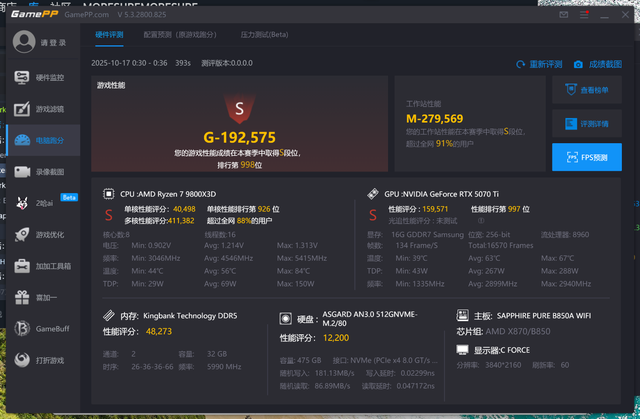Click the 请登录 user avatar

coord(23,42)
